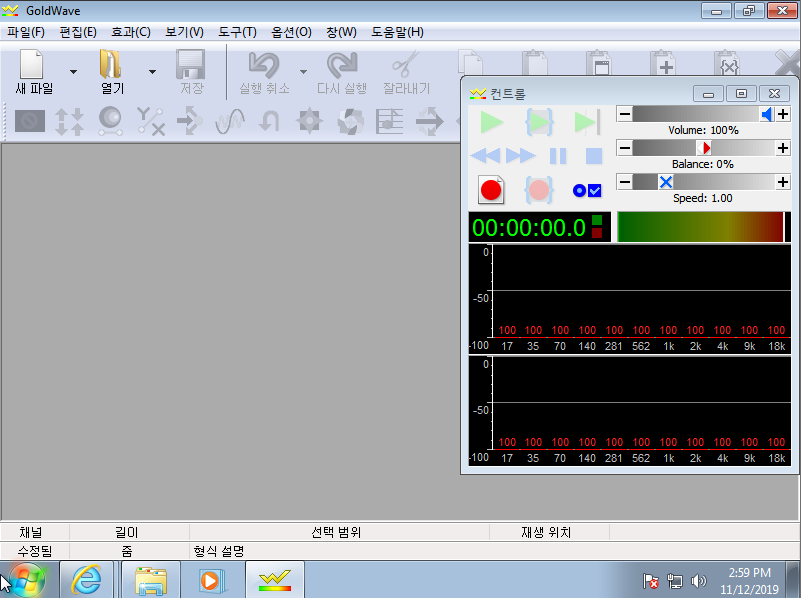Click the clipboard icon with {x} symbol
This screenshot has height=598, width=801.
click(727, 62)
